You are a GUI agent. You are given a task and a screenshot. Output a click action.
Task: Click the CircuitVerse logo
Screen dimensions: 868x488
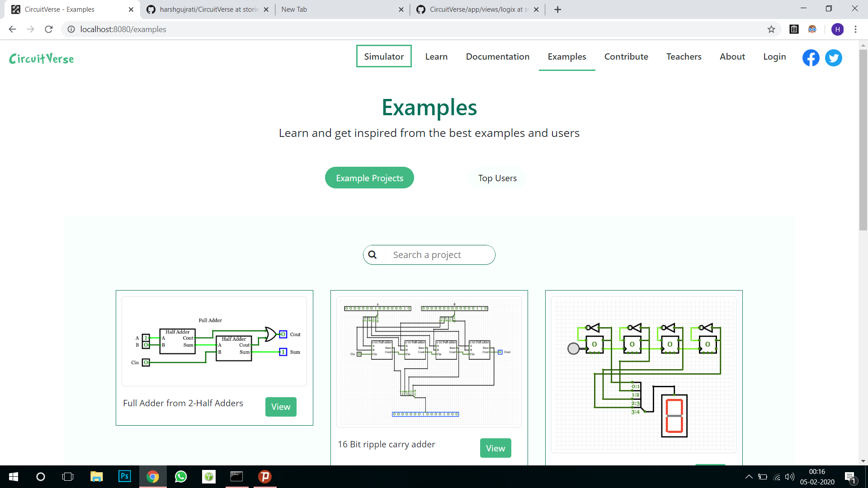41,58
